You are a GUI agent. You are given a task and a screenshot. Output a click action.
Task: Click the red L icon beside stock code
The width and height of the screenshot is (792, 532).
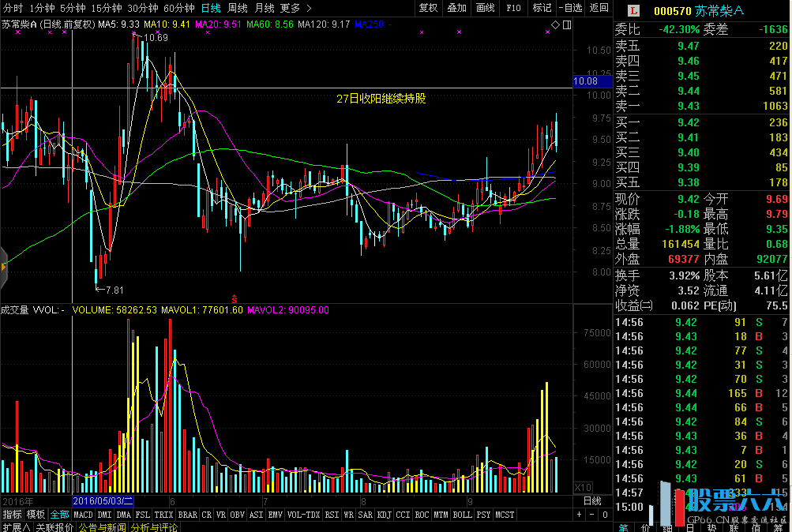point(631,11)
